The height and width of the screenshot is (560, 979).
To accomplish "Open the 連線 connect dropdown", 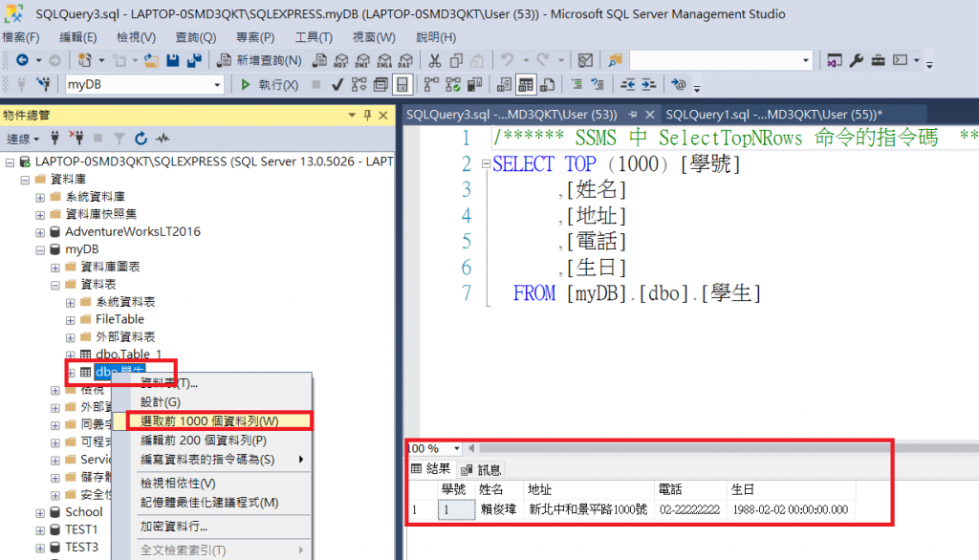I will point(23,139).
